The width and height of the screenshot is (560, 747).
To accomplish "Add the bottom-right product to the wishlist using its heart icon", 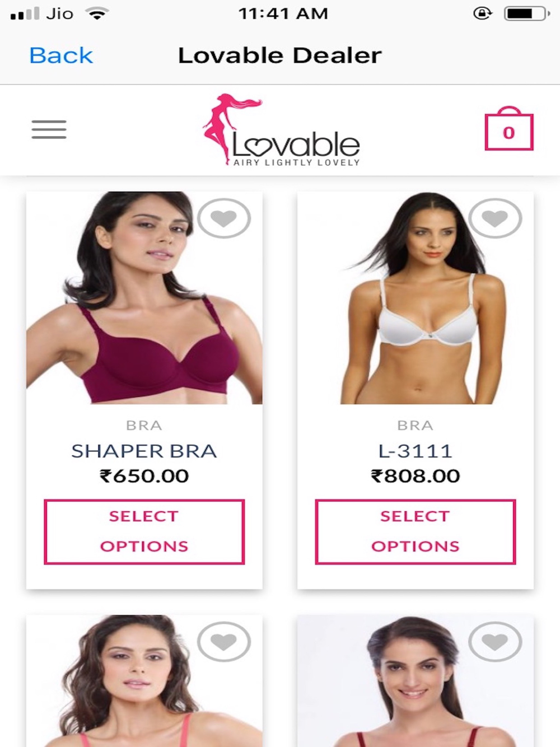I will [495, 642].
